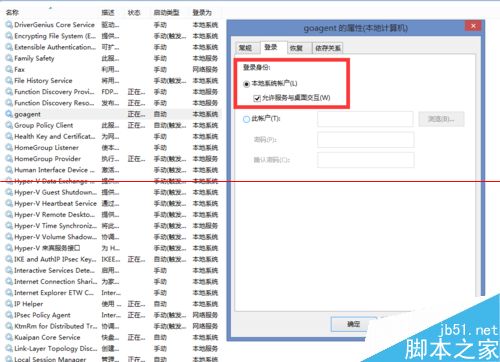Click the HomeGroup Listener service icon
Viewport: 500px width, 362px height.
pyautogui.click(x=9, y=148)
